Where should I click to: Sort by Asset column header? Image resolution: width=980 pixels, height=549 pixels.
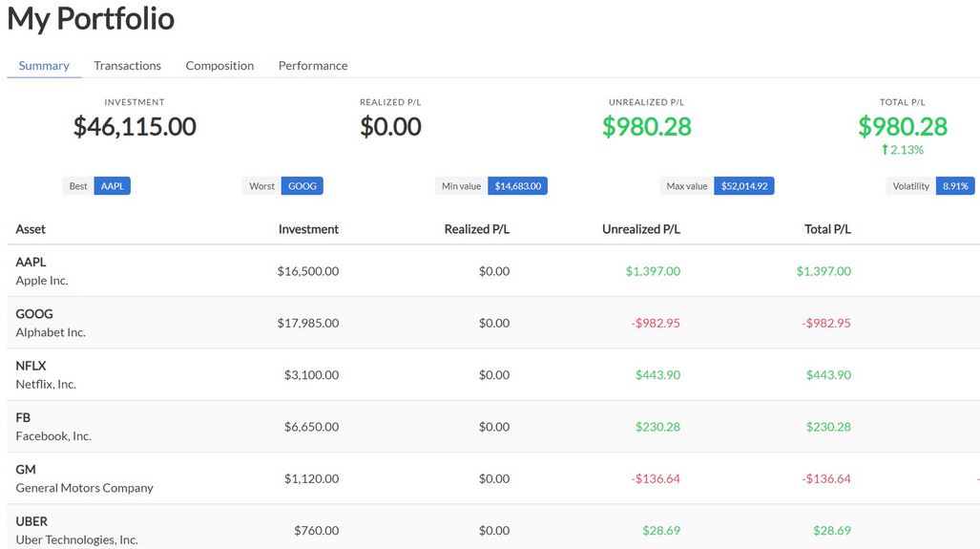31,229
